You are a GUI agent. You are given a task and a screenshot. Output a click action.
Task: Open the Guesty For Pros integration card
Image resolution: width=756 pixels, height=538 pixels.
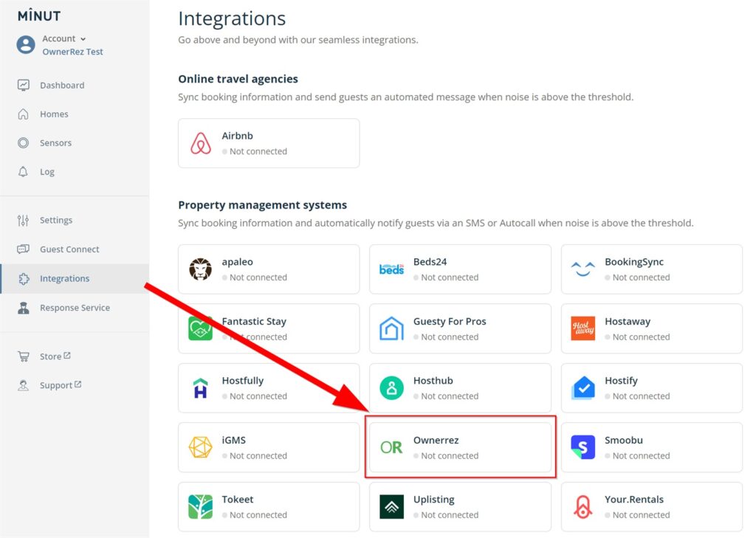point(460,328)
